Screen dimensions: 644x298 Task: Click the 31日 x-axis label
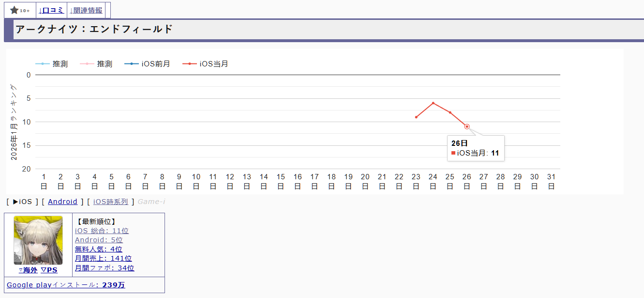(x=552, y=181)
